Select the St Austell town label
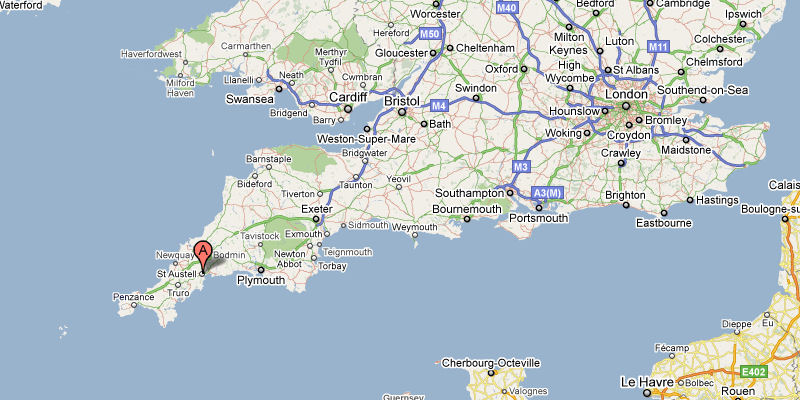The image size is (800, 400). (x=177, y=274)
